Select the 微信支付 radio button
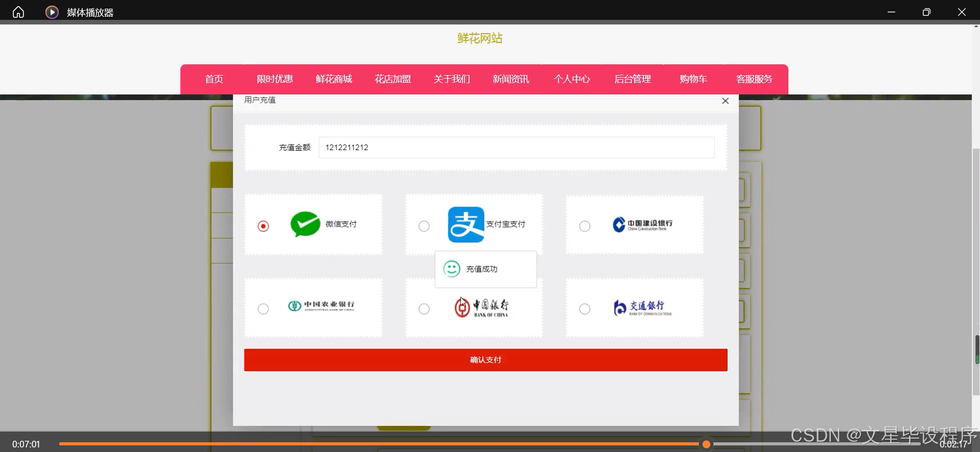Screen dimensions: 980x452 263,226
